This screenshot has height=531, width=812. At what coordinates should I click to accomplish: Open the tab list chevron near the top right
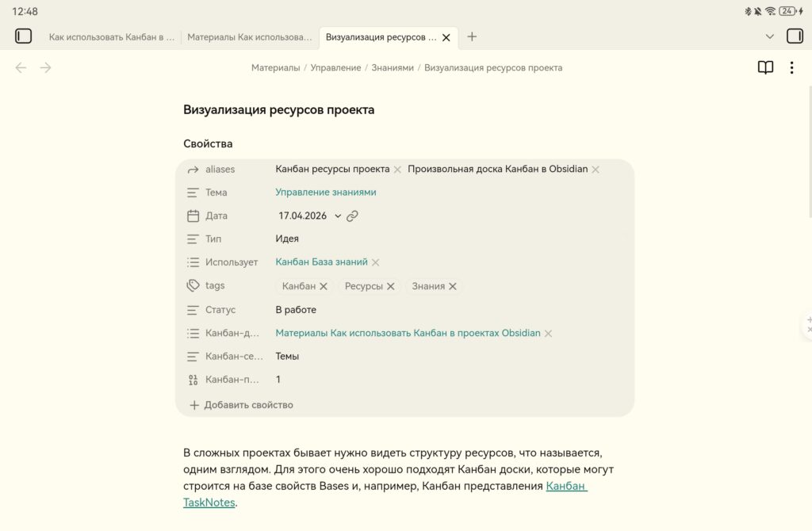(768, 36)
